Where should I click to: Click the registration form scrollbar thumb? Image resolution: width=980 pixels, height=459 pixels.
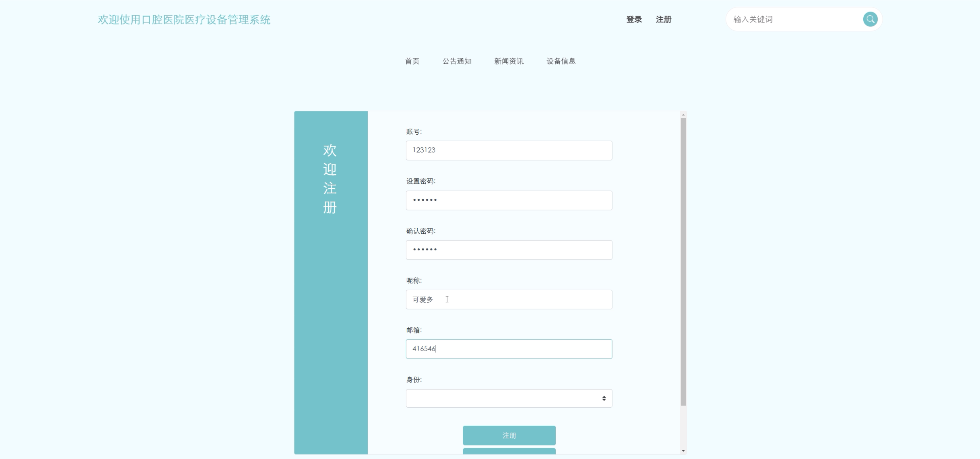coord(683,262)
